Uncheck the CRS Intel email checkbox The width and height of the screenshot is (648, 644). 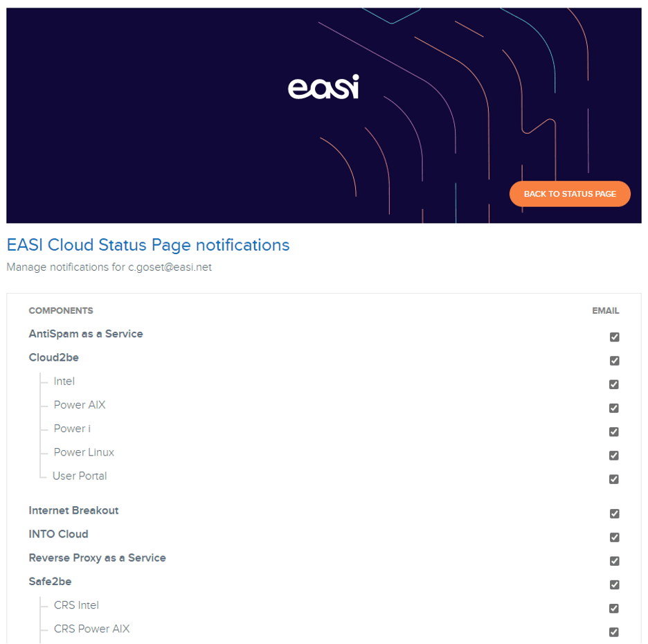[614, 608]
